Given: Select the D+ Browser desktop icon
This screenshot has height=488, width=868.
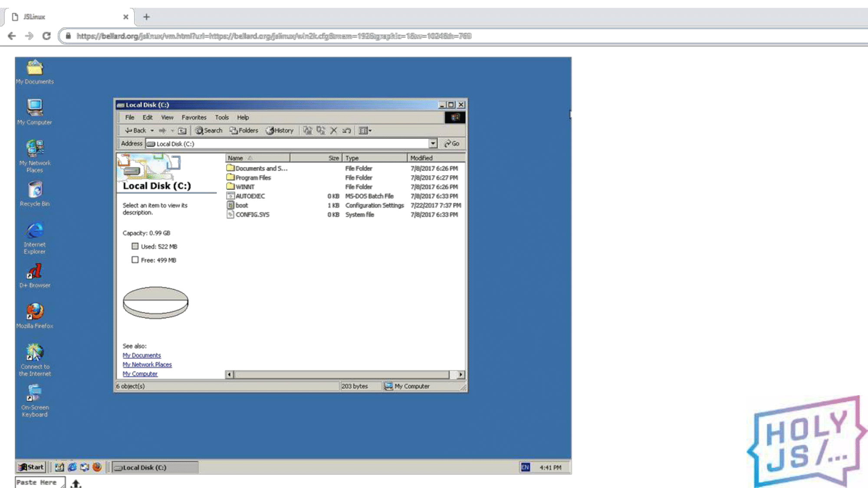Looking at the screenshot, I should [x=35, y=276].
